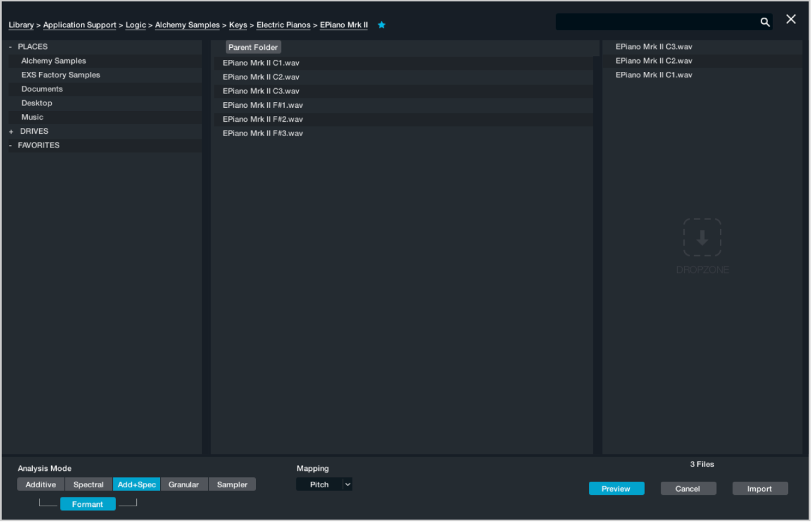This screenshot has width=812, height=522.
Task: Collapse the FAVORITES section
Action: coord(9,145)
